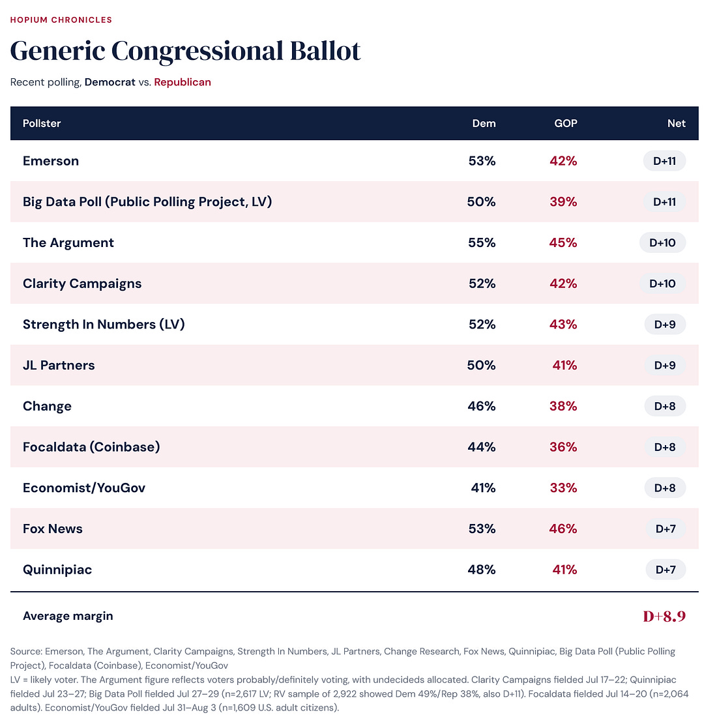Viewport: 717px width, 728px height.
Task: Click the Generic Congressional Ballot title
Action: tap(185, 51)
